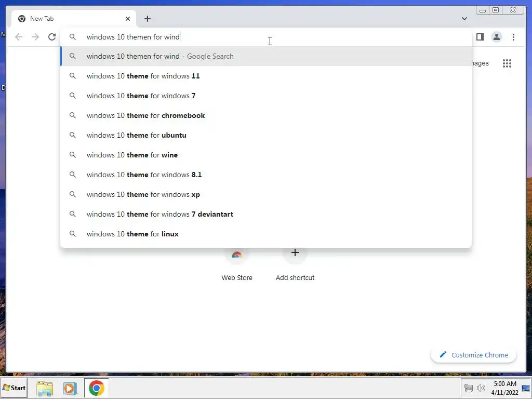Screen dimensions: 532x399
Task: Reload the current page
Action: coord(52,37)
